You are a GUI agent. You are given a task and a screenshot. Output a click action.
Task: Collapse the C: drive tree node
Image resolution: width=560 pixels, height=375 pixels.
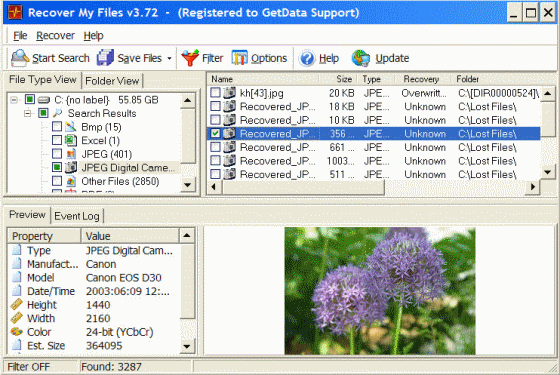[14, 100]
